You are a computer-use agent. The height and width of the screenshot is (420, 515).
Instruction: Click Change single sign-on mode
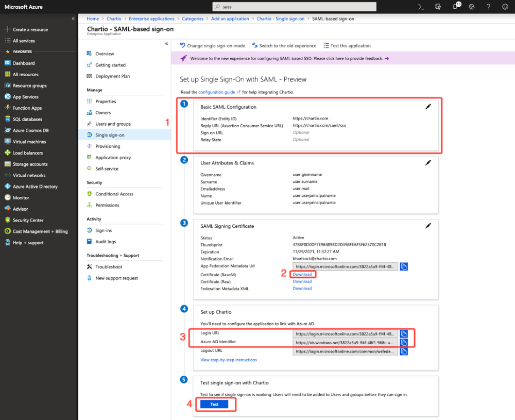[213, 46]
